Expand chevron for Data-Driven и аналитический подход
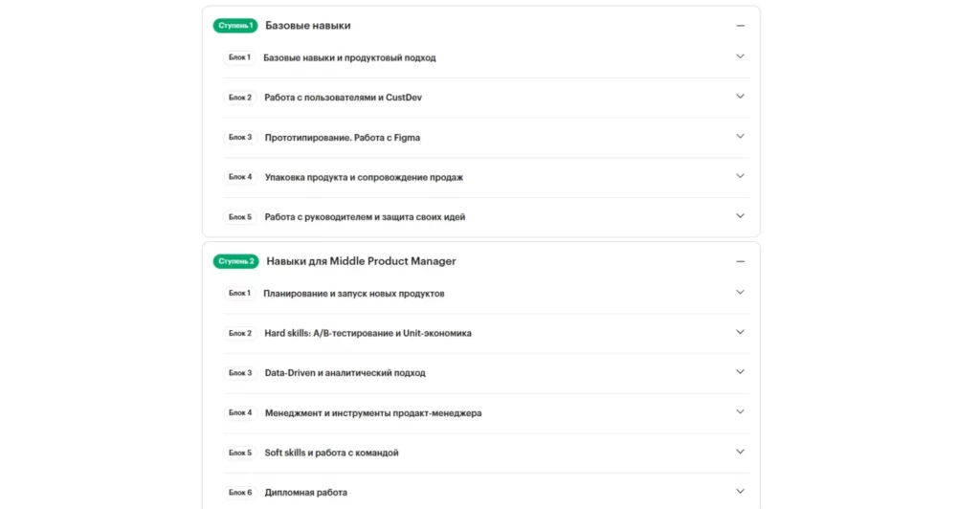This screenshot has height=509, width=980. (x=740, y=372)
